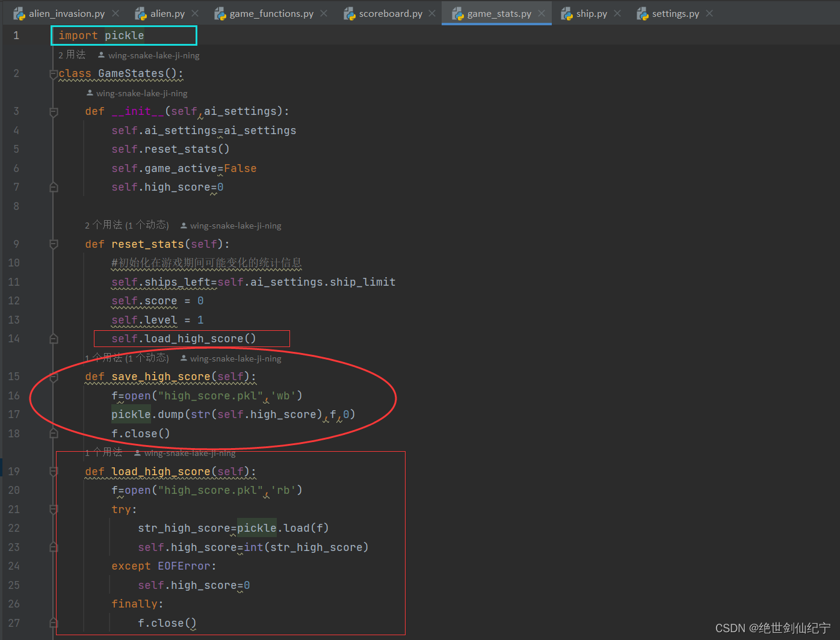Click the __init__ method name
Screen dimensions: 840x640
(138, 111)
